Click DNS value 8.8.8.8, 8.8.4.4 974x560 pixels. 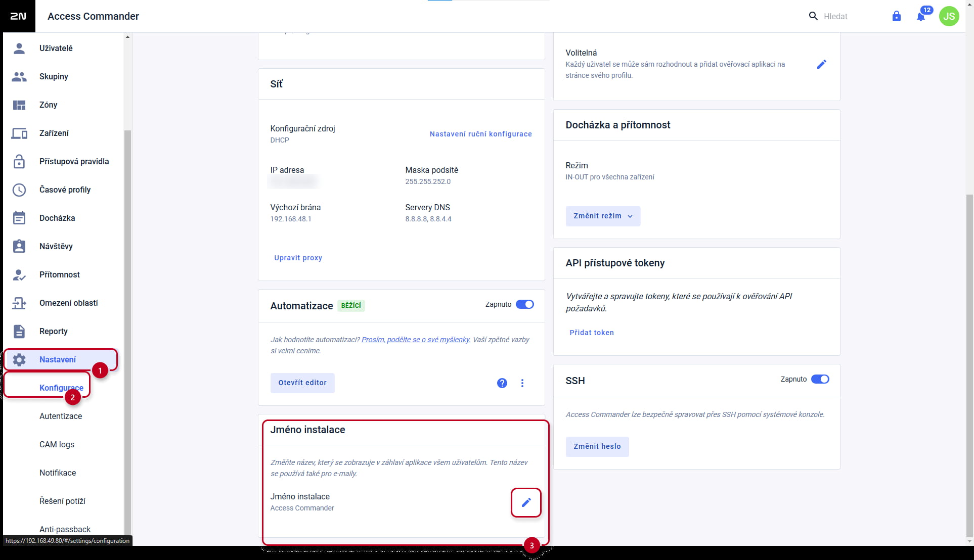pyautogui.click(x=428, y=219)
